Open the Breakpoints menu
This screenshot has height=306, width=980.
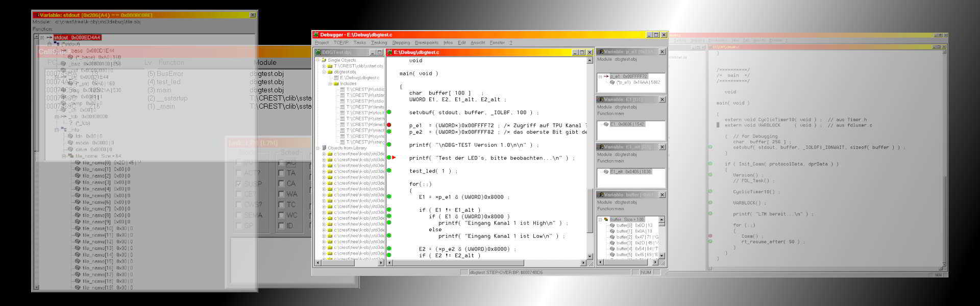click(x=426, y=43)
